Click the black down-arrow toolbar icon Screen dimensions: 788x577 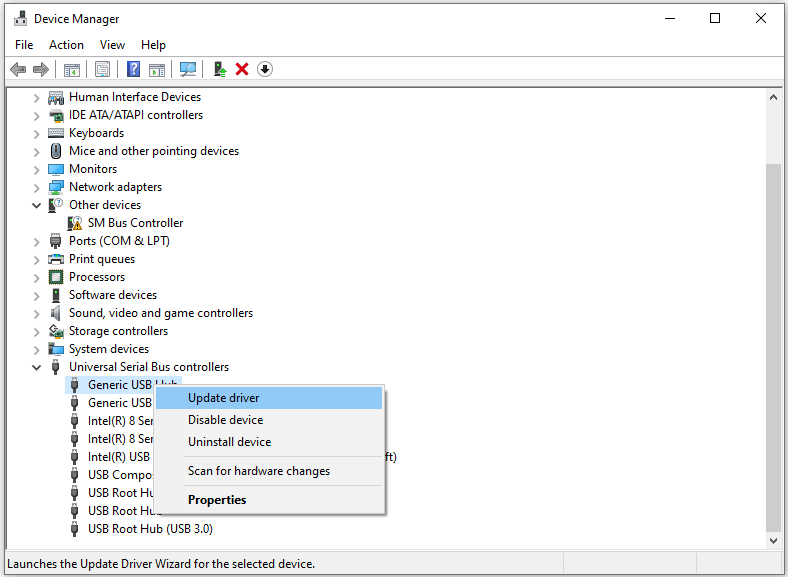(x=265, y=69)
